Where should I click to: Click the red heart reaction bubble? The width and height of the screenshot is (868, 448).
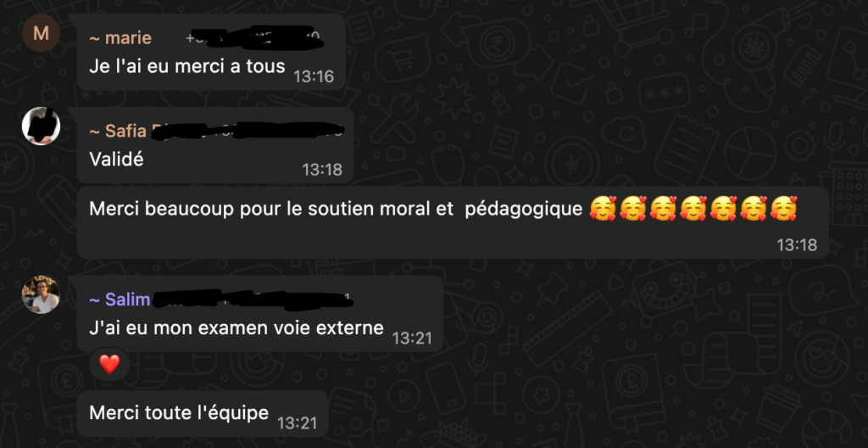(109, 364)
